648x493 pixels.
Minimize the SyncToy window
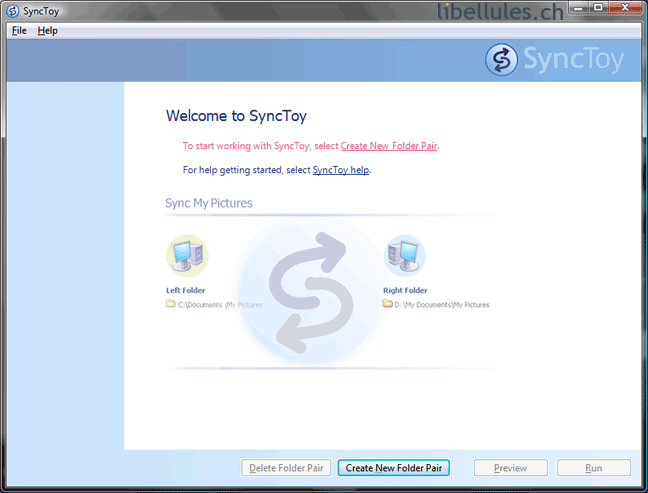pyautogui.click(x=578, y=7)
